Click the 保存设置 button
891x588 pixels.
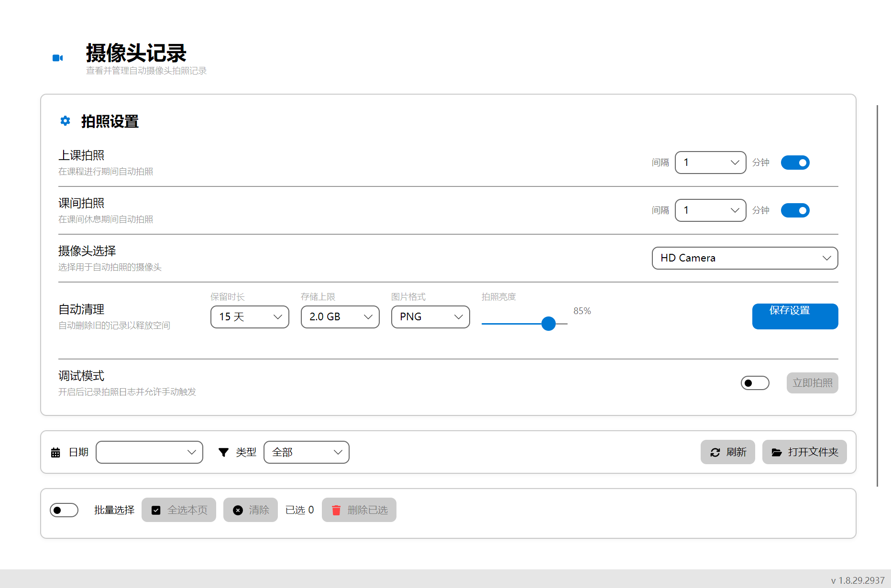pyautogui.click(x=794, y=316)
